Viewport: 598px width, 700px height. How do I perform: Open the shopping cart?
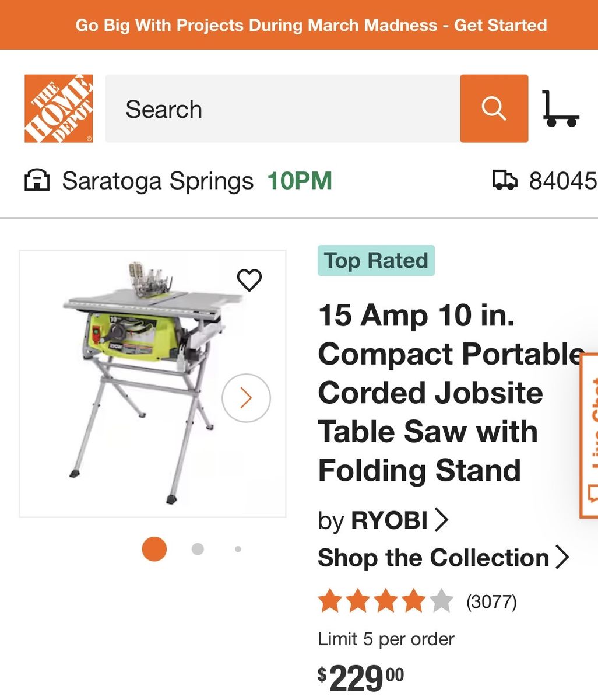(560, 110)
